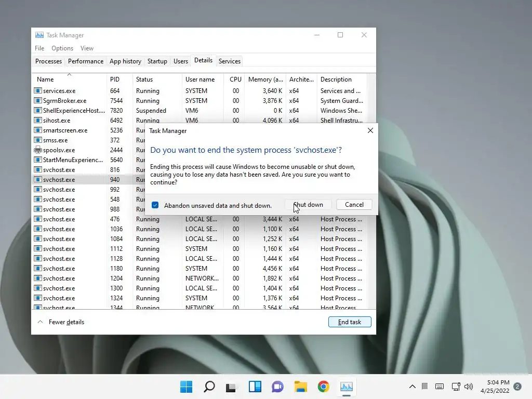Click the network icon in system tray
This screenshot has height=399, width=532.
click(456, 387)
